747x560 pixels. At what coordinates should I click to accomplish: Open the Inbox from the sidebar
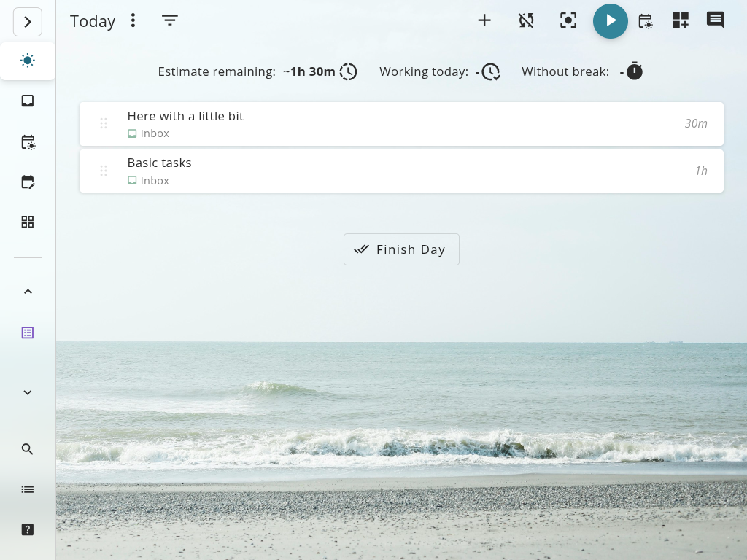[28, 101]
